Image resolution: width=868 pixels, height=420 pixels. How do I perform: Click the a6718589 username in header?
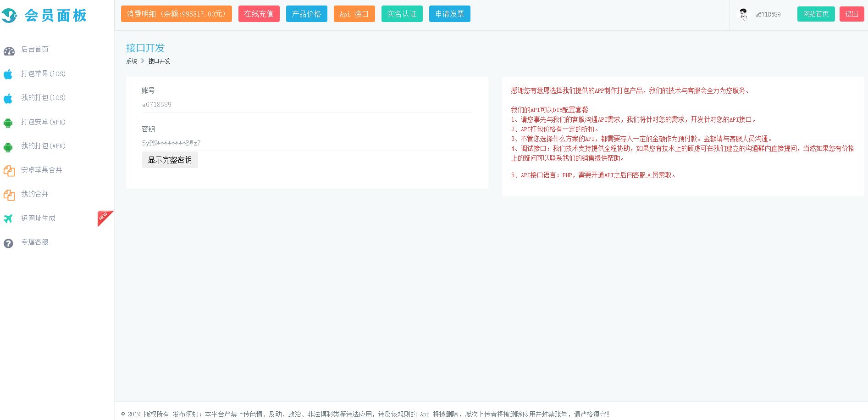(768, 14)
